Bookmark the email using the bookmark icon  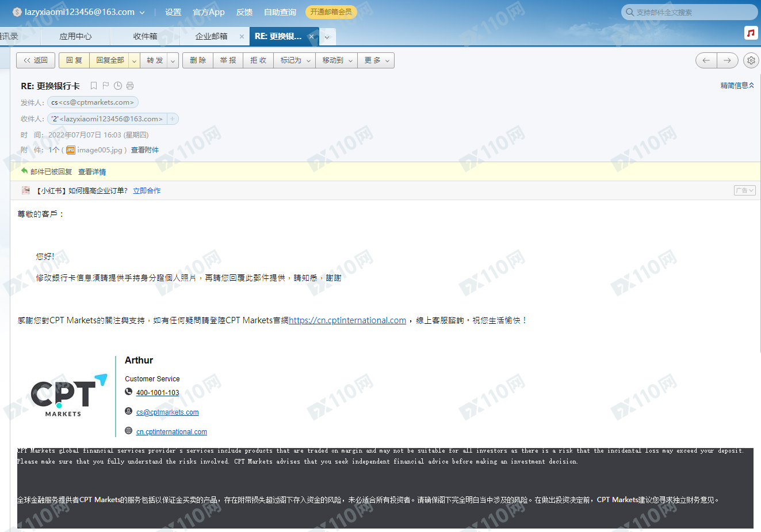pyautogui.click(x=94, y=86)
